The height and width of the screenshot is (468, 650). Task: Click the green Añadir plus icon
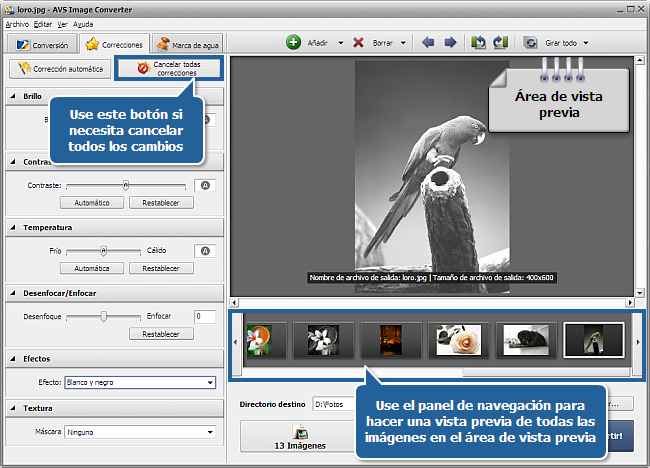coord(294,43)
